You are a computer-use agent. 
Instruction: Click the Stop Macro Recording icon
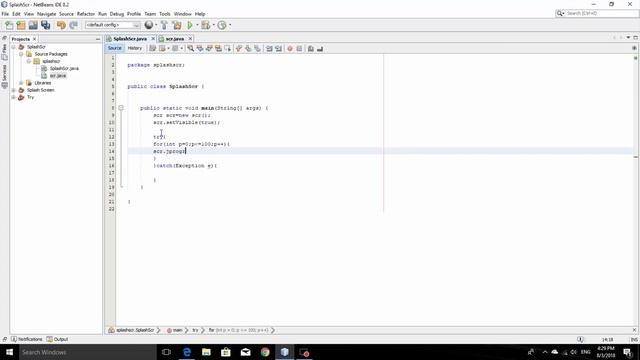[299, 49]
